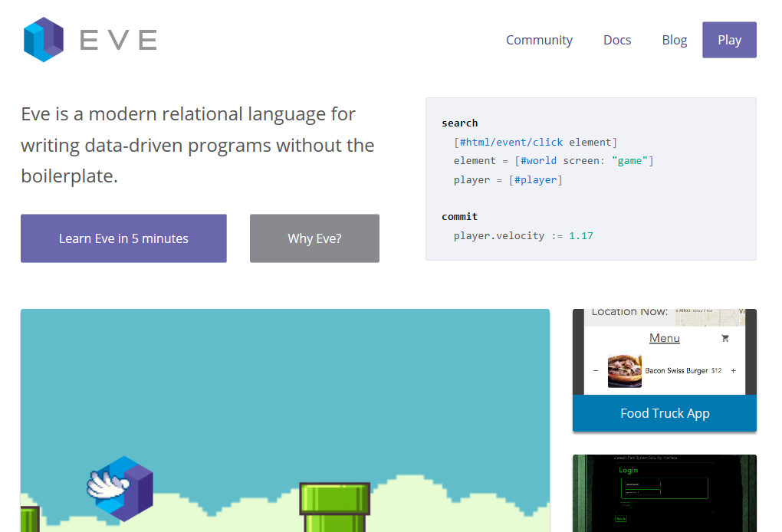The image size is (782, 532).
Task: Click the plus icon beside Bacon Swiss Burger
Action: [733, 370]
